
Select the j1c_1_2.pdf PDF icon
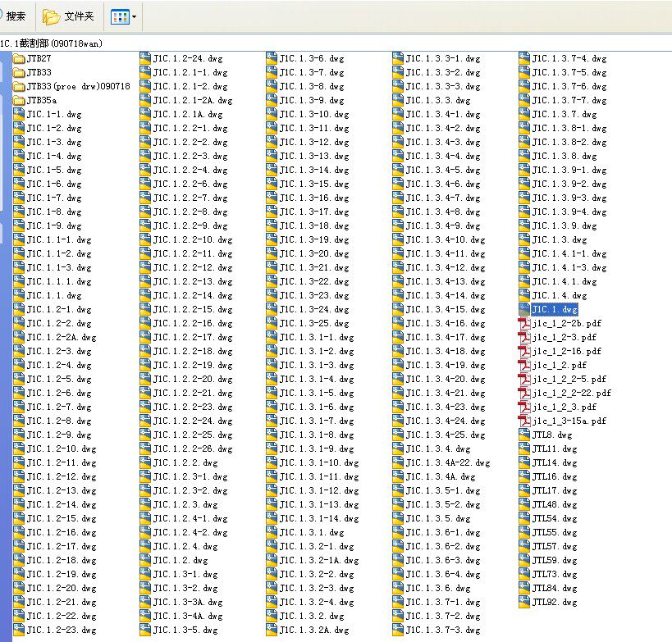pos(524,365)
